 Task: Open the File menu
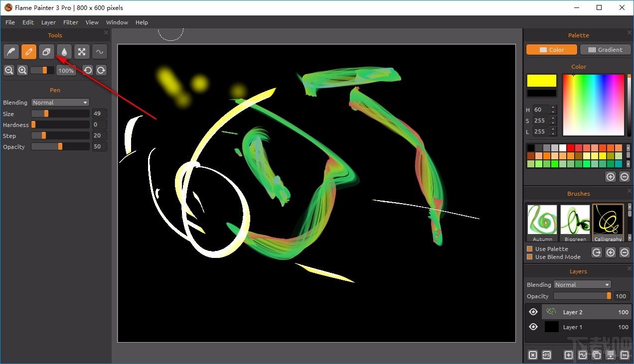10,22
